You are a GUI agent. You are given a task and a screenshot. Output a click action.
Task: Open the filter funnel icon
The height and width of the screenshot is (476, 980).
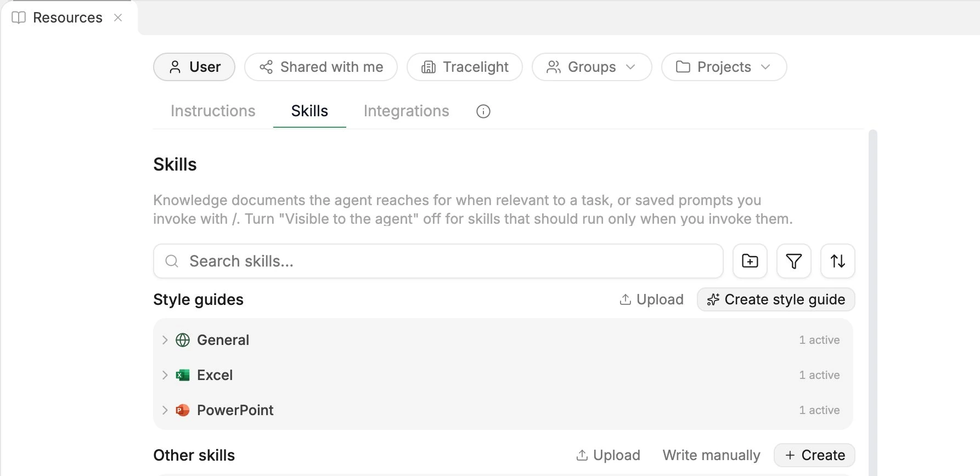pos(793,261)
